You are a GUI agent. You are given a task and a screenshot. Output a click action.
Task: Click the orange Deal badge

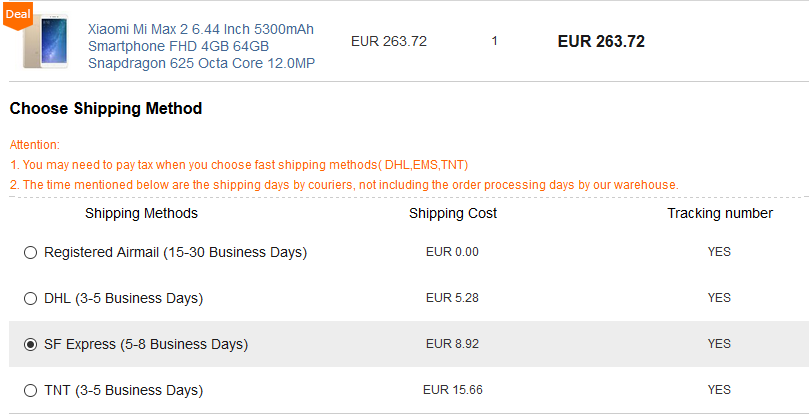point(18,14)
